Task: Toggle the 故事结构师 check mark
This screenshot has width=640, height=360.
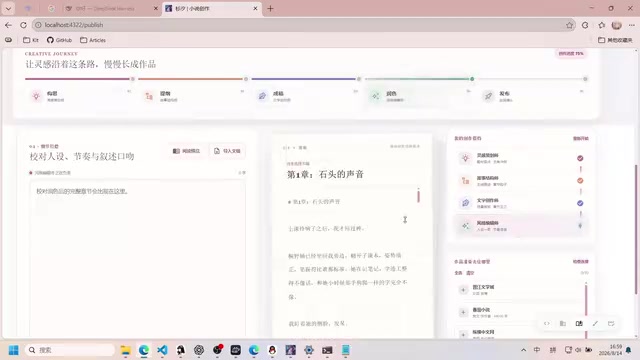Action: 580,180
